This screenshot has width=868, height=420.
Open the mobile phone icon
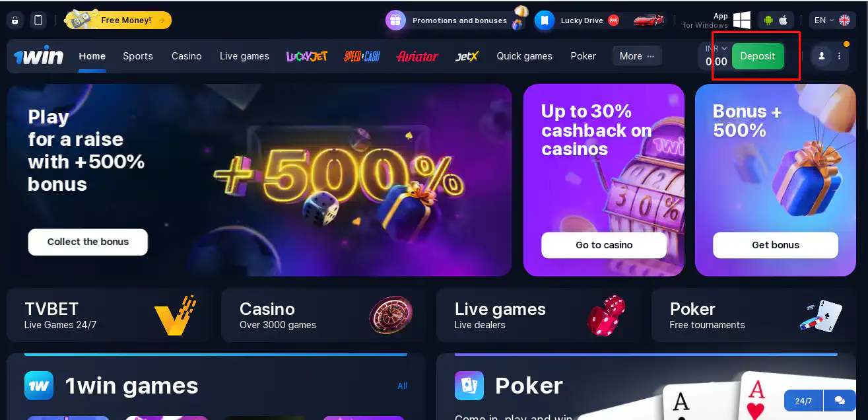pos(38,20)
